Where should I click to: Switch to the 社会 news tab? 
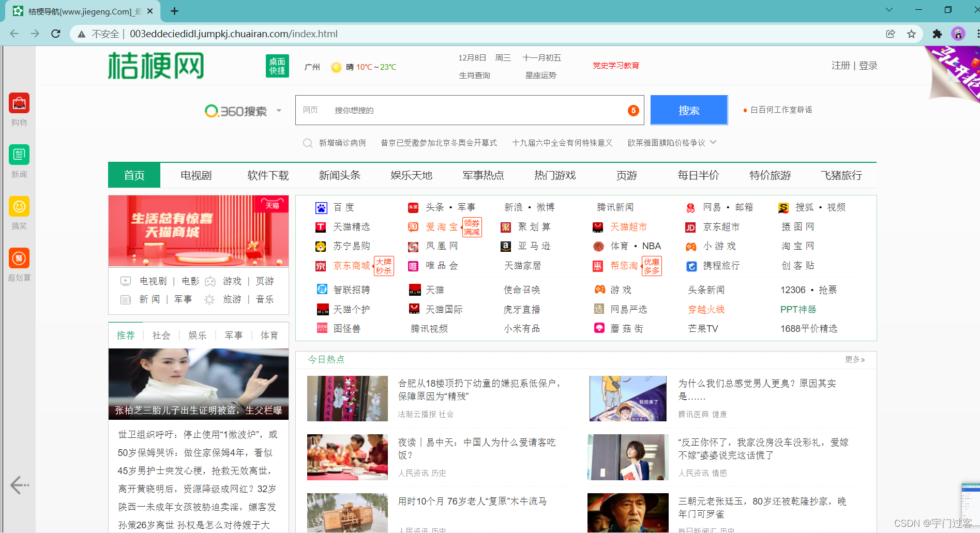coord(161,336)
